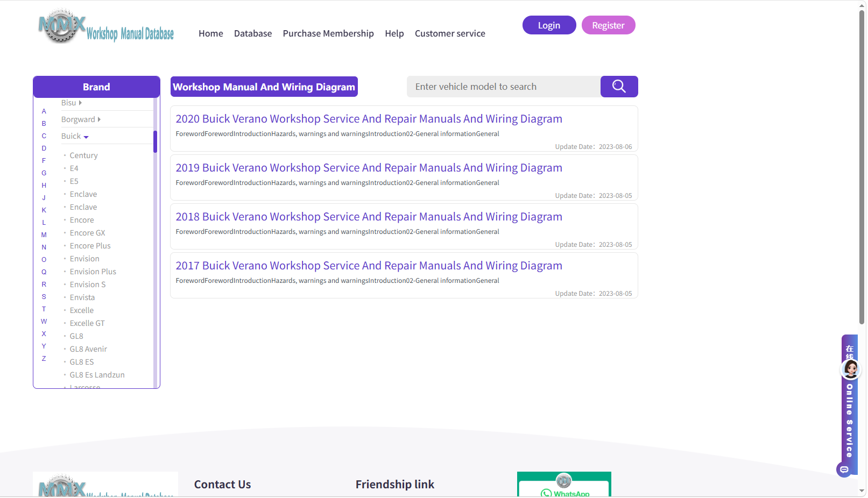868x498 pixels.
Task: Jump to brand letter S
Action: click(44, 297)
